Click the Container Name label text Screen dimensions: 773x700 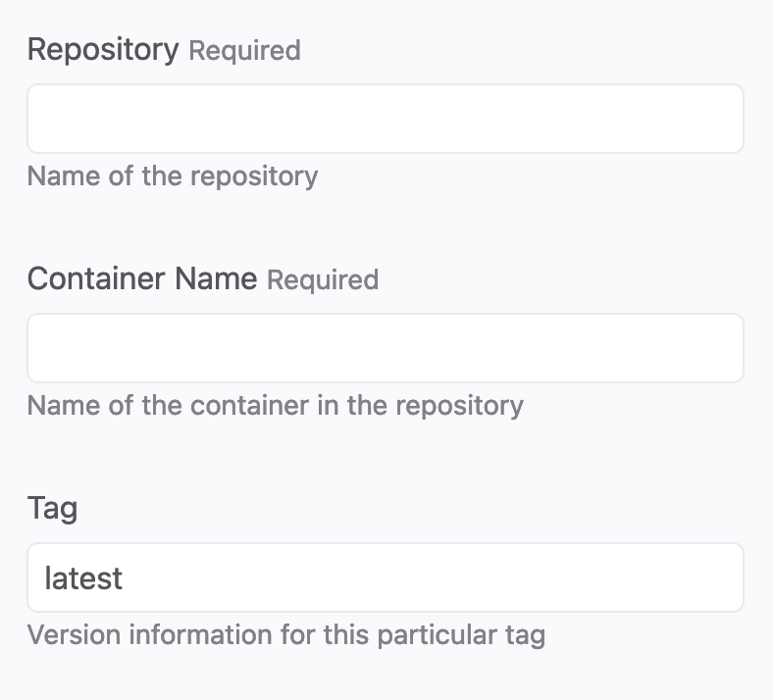click(x=142, y=278)
